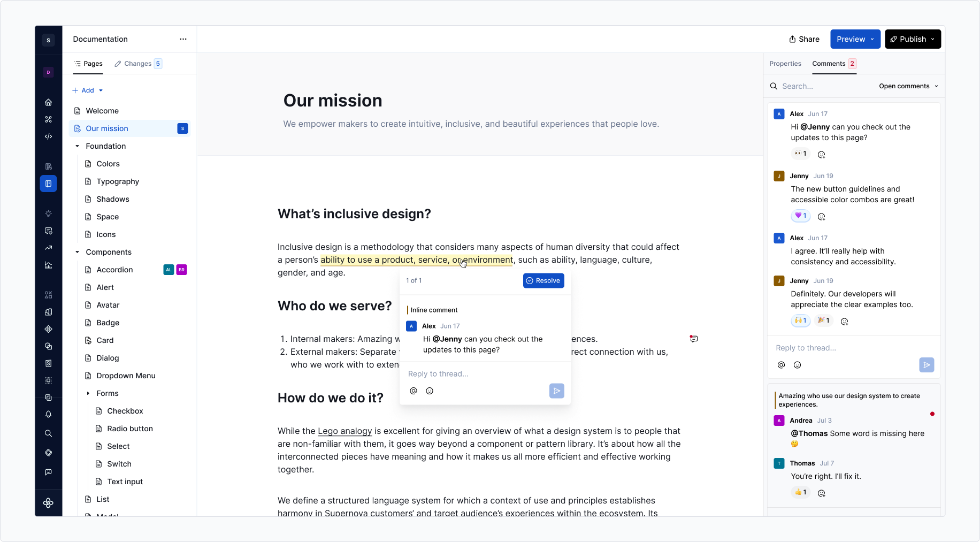Screen dimensions: 980x542
Task: Collapse the Foundation section
Action: pyautogui.click(x=77, y=146)
